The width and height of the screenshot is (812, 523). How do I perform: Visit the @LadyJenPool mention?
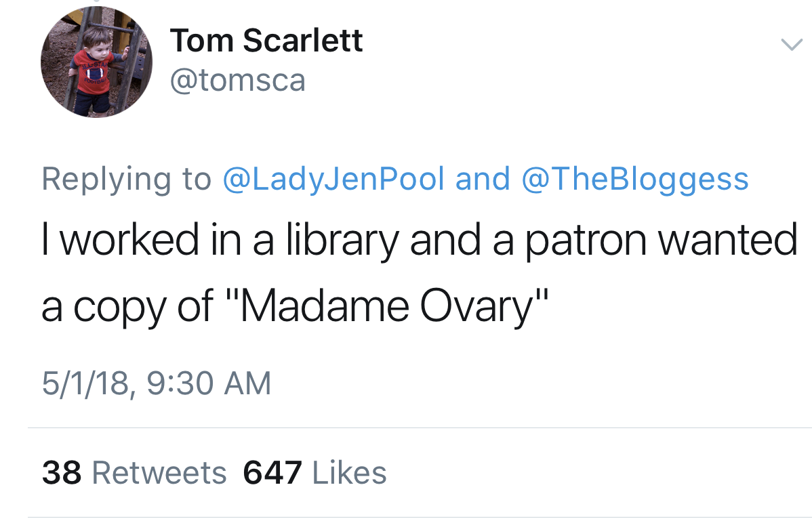(333, 179)
